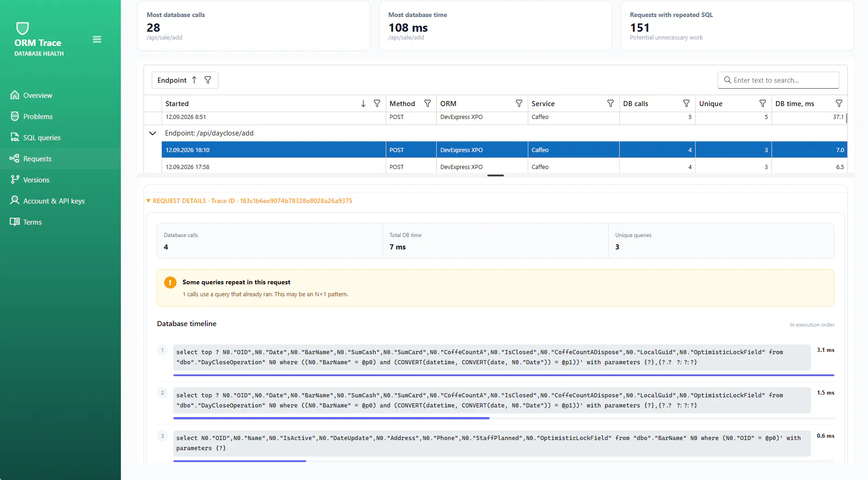This screenshot has width=868, height=480.
Task: Click the Database calls 4 stat
Action: 269,241
